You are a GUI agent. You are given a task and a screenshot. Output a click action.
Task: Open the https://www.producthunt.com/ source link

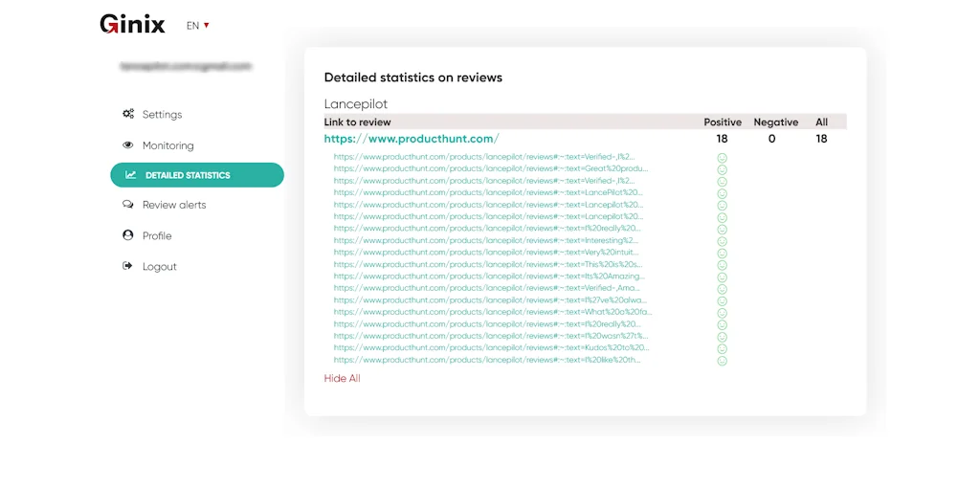(412, 139)
